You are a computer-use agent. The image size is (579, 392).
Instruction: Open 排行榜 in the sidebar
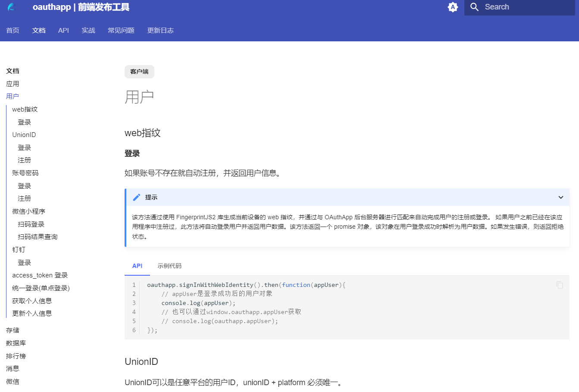coord(16,356)
